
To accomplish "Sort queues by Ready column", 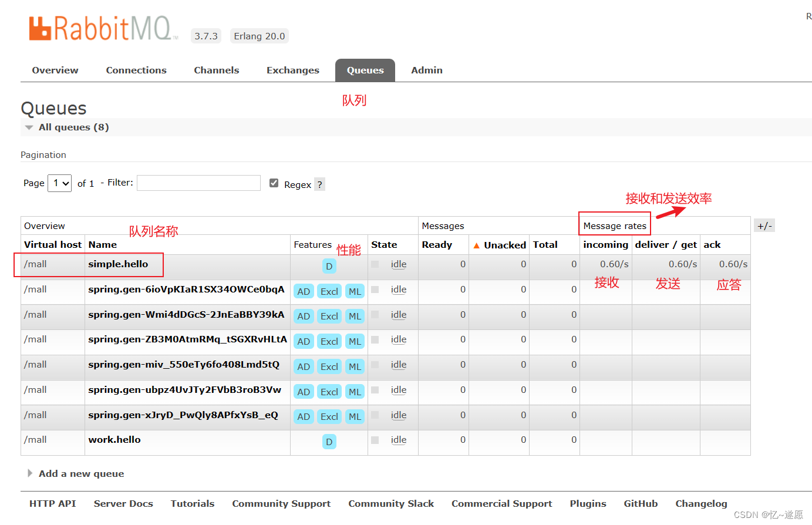I will [x=437, y=245].
